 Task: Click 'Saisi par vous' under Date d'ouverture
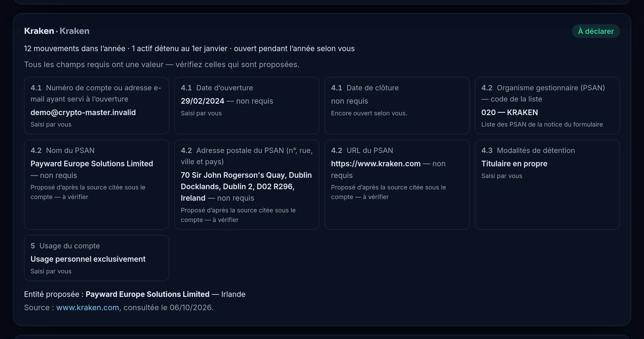click(201, 113)
